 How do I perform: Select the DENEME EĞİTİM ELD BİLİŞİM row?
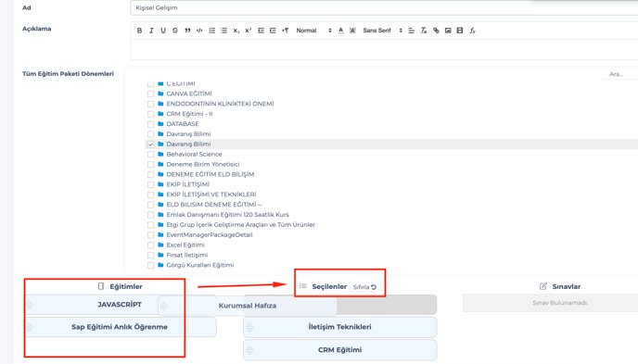pyautogui.click(x=210, y=174)
